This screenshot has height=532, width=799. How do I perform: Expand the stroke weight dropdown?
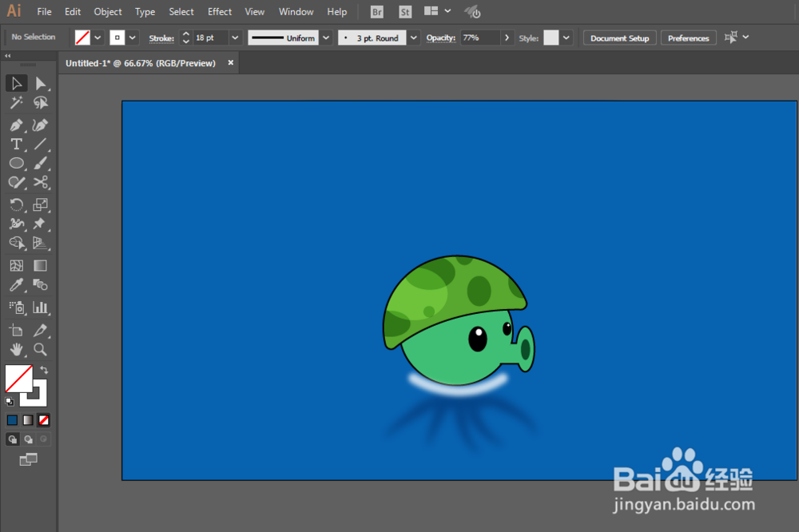point(235,38)
